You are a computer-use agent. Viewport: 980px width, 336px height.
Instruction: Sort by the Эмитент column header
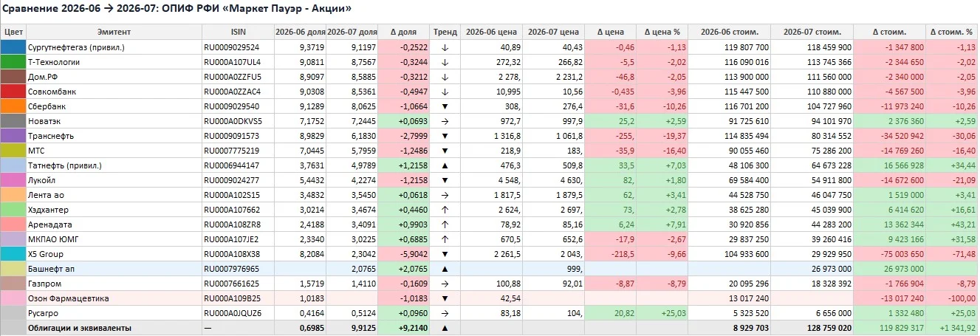point(114,32)
